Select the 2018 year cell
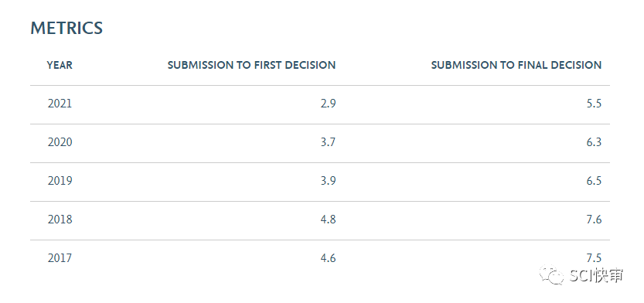This screenshot has height=303, width=644. pyautogui.click(x=60, y=220)
